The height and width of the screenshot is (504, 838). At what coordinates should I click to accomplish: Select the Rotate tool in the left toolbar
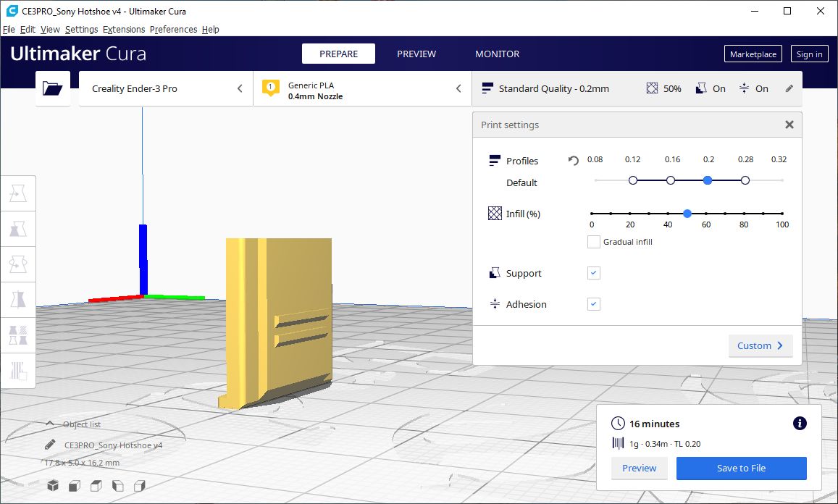(x=18, y=264)
